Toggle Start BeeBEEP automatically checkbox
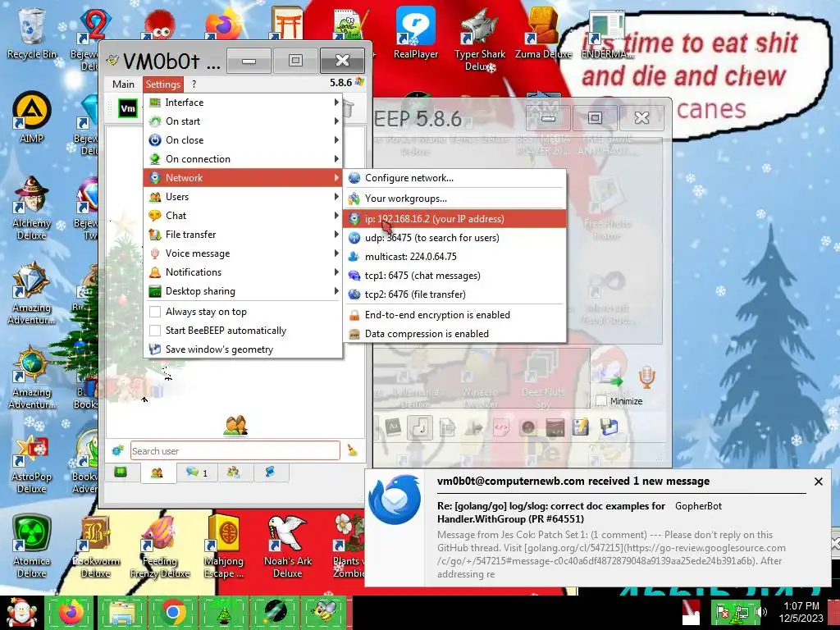 pos(155,331)
